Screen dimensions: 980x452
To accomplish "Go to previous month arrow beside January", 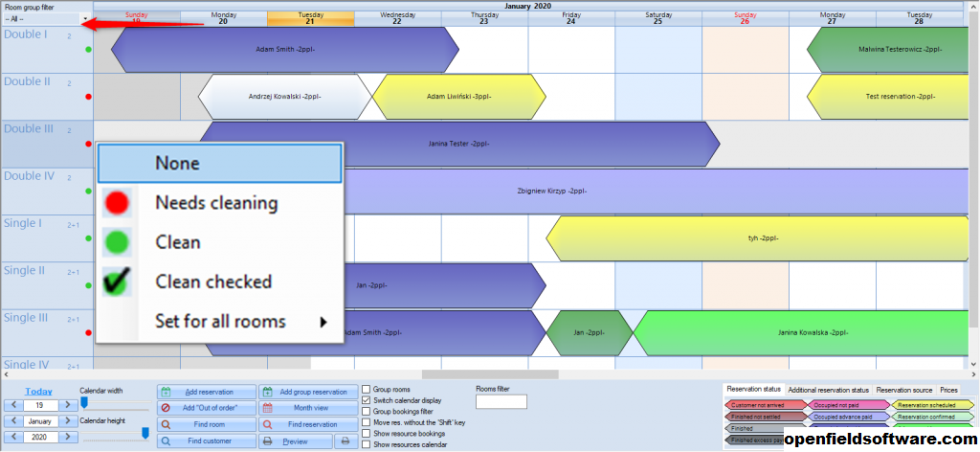I will coord(11,421).
